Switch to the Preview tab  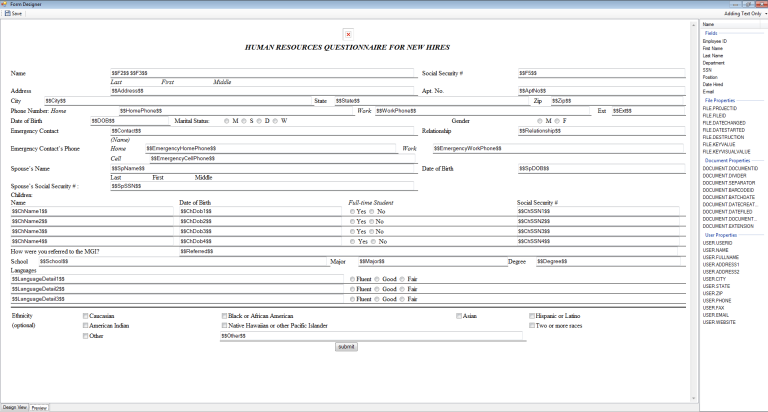pyautogui.click(x=39, y=408)
